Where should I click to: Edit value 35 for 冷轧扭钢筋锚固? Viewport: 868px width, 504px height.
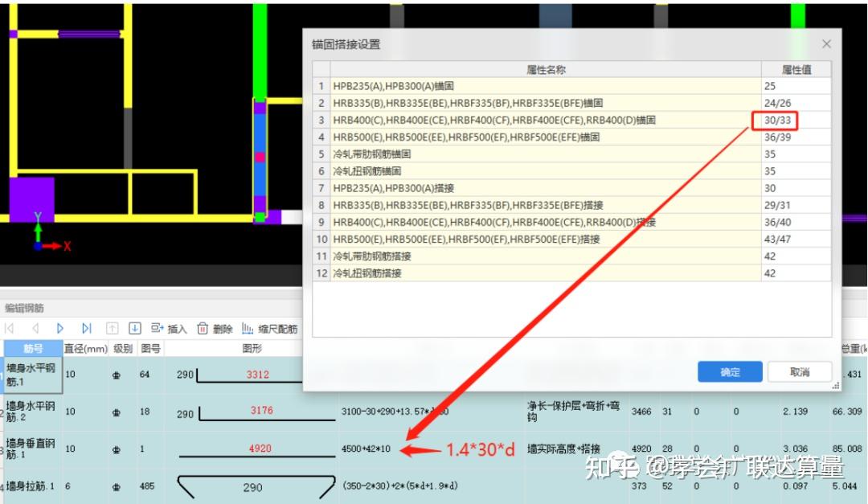tap(796, 171)
